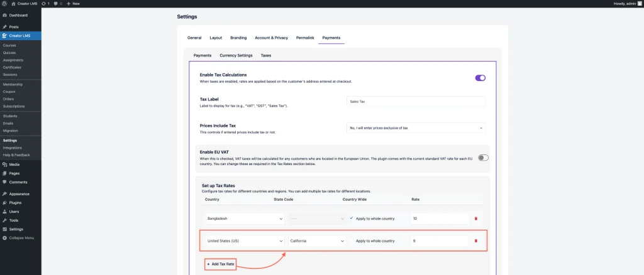
Task: Click the Plugins icon in sidebar
Action: pyautogui.click(x=4, y=203)
